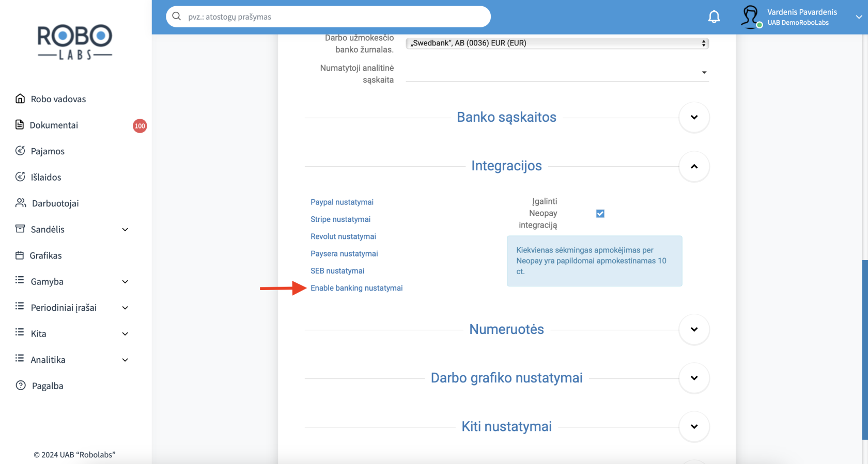Viewport: 868px width, 464px height.
Task: Expand the Darbo grafiko nustatymai section
Action: pyautogui.click(x=694, y=378)
